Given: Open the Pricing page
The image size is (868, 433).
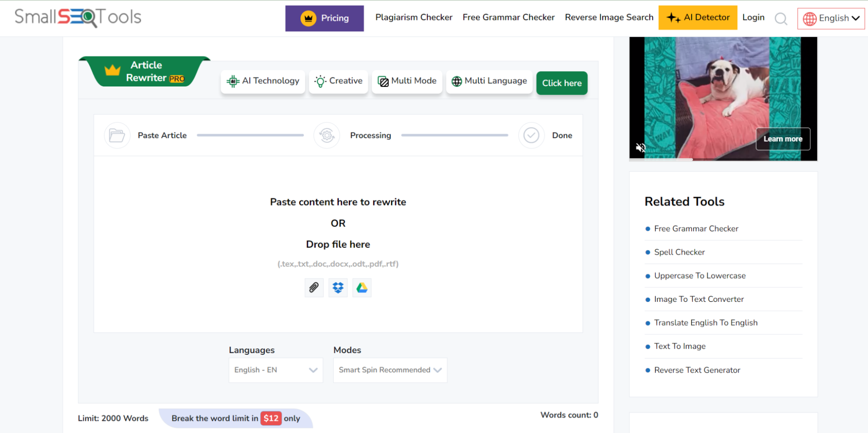Looking at the screenshot, I should click(324, 18).
